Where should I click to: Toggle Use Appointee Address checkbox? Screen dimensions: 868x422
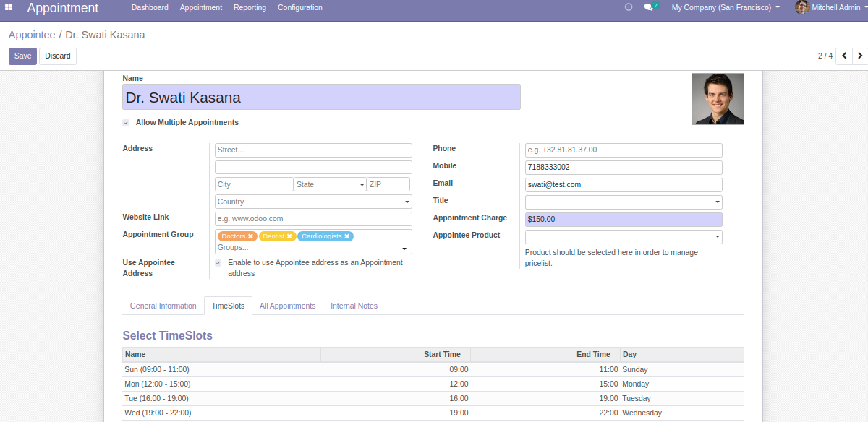218,263
